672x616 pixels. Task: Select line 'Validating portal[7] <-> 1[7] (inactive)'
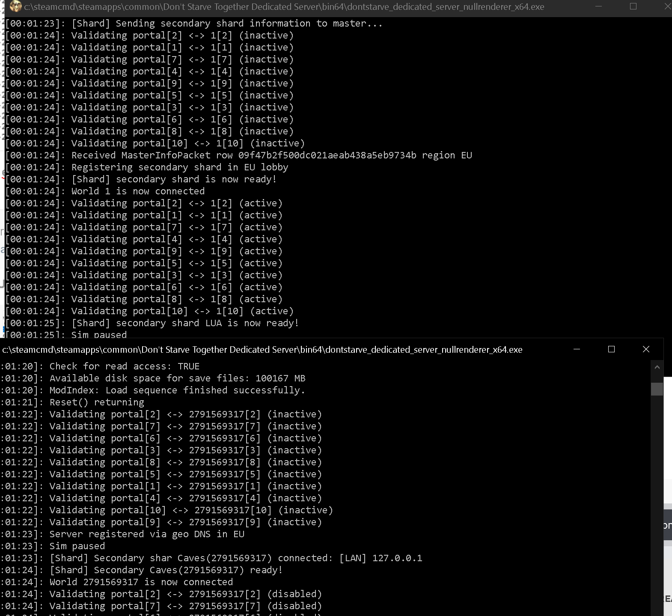[x=149, y=60]
